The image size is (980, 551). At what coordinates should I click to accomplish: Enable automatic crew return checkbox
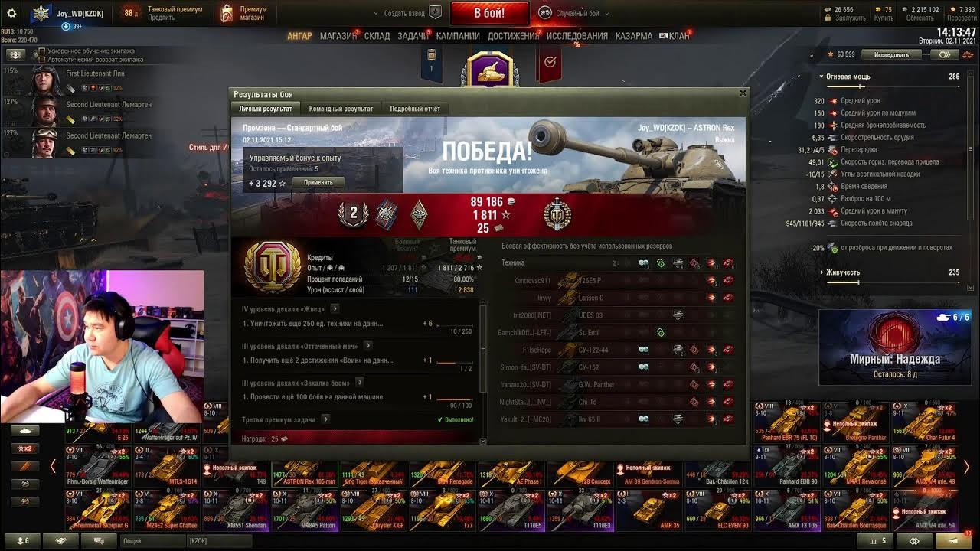tap(42, 60)
